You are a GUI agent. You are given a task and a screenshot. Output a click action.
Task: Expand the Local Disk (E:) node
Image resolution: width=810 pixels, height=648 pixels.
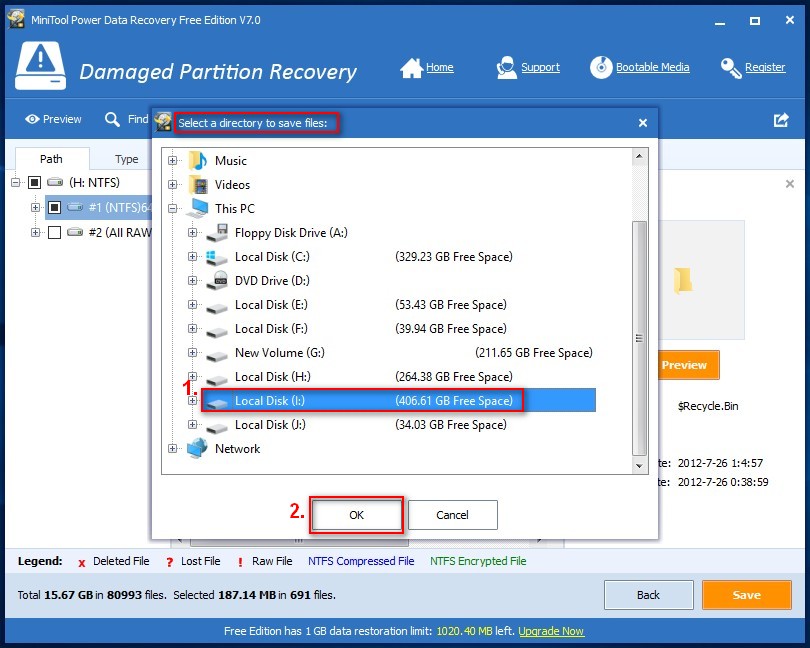click(193, 305)
